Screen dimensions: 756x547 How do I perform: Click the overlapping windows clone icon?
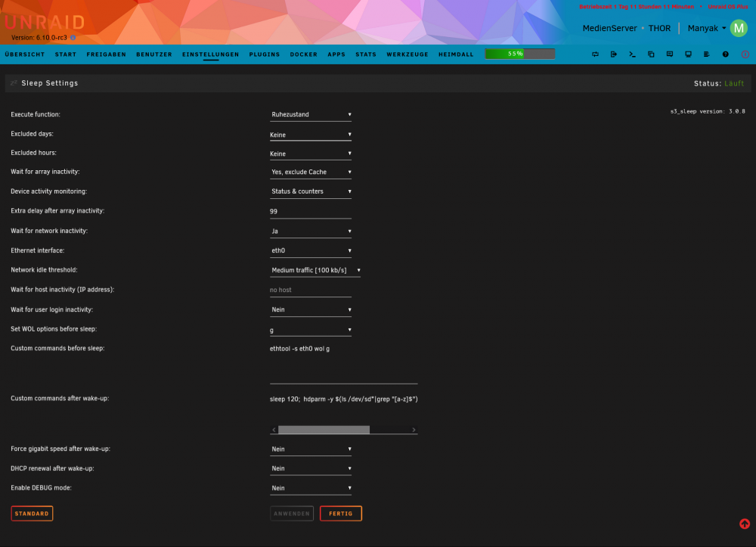[x=651, y=54]
